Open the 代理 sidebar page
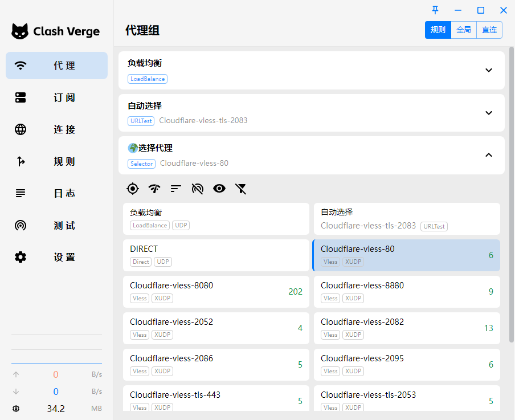Image resolution: width=515 pixels, height=420 pixels. [x=56, y=66]
